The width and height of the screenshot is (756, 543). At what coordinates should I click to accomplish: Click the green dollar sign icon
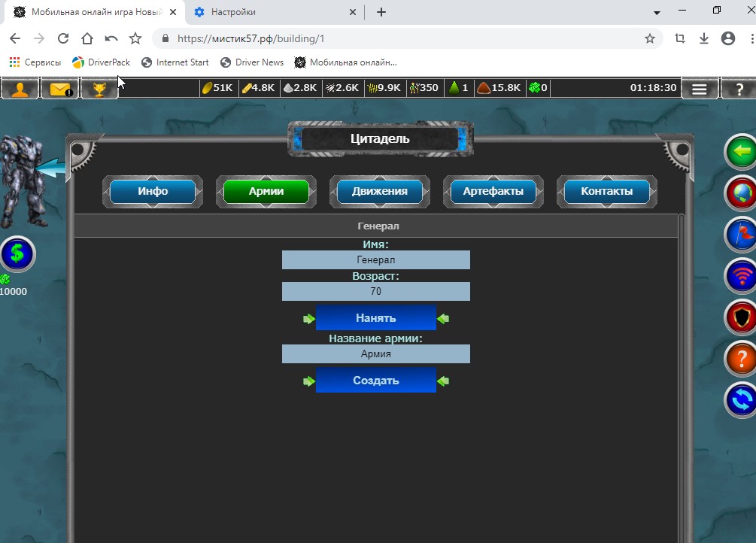click(17, 254)
